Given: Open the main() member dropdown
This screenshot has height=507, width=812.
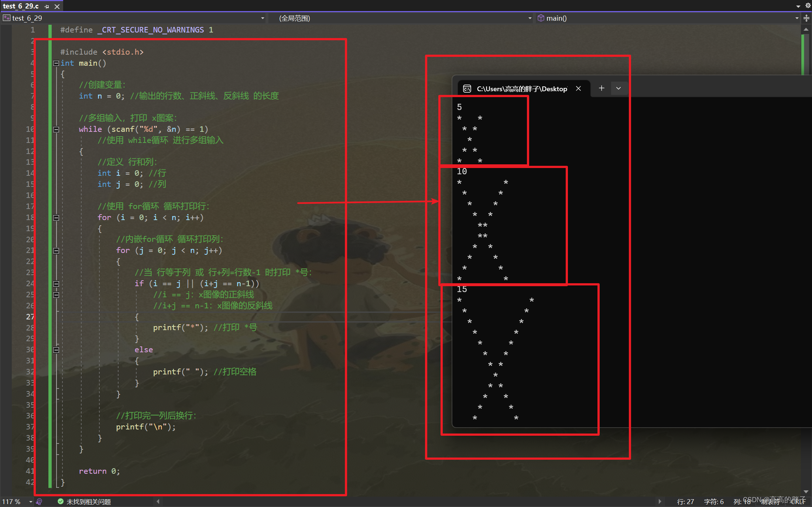Looking at the screenshot, I should (796, 18).
